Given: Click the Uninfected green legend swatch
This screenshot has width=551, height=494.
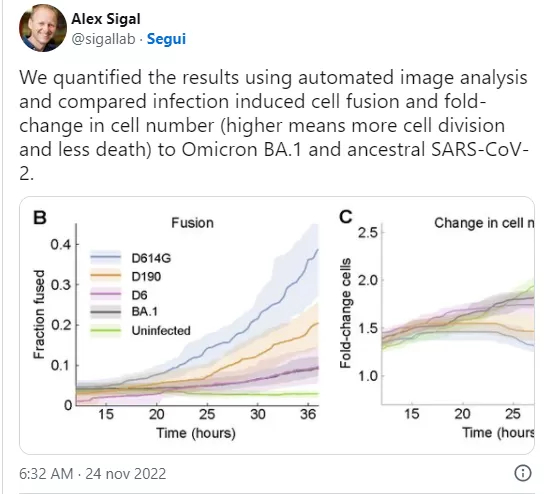Looking at the screenshot, I should (x=105, y=330).
